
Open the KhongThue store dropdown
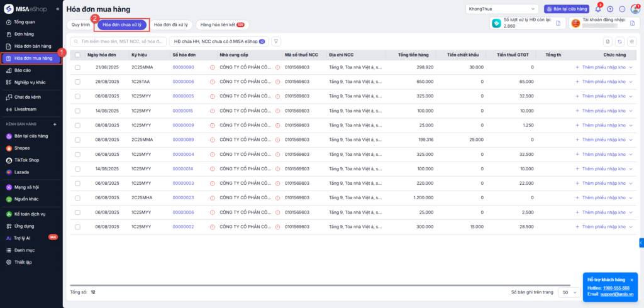point(501,9)
